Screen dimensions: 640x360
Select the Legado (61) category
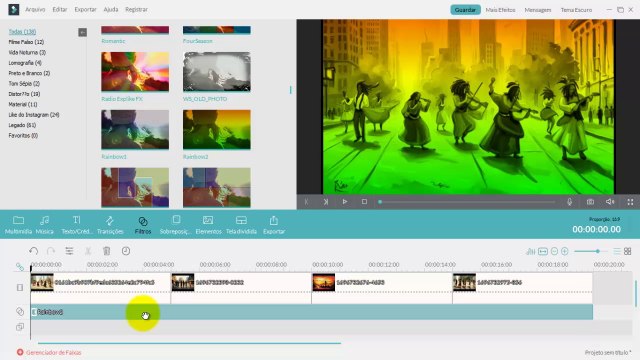(x=22, y=125)
